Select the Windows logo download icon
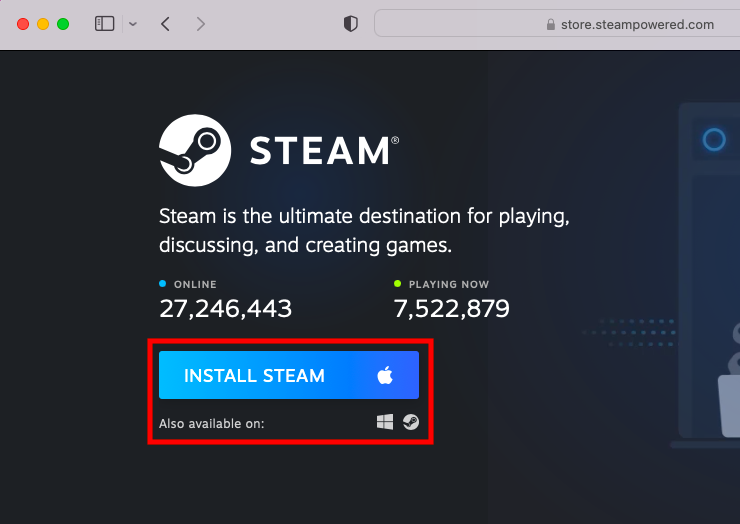 [x=385, y=422]
